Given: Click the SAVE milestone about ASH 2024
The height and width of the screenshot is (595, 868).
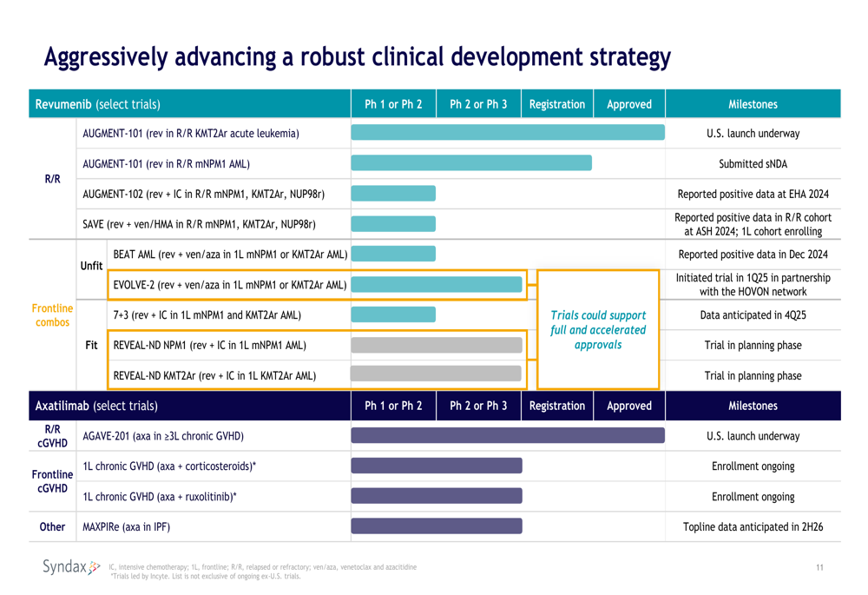Looking at the screenshot, I should (753, 224).
